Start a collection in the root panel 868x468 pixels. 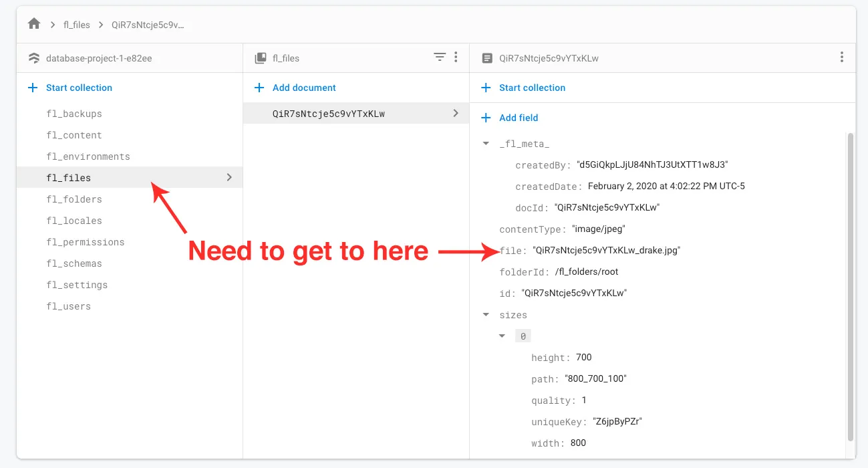[x=69, y=88]
